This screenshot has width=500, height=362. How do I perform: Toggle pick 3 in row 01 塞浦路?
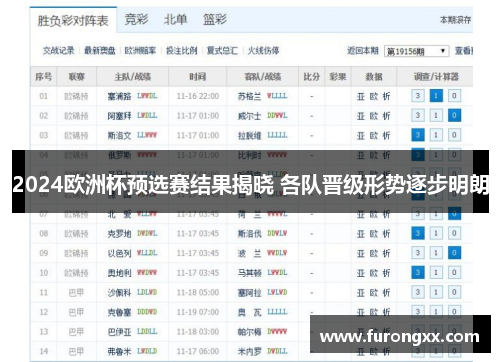click(x=418, y=96)
